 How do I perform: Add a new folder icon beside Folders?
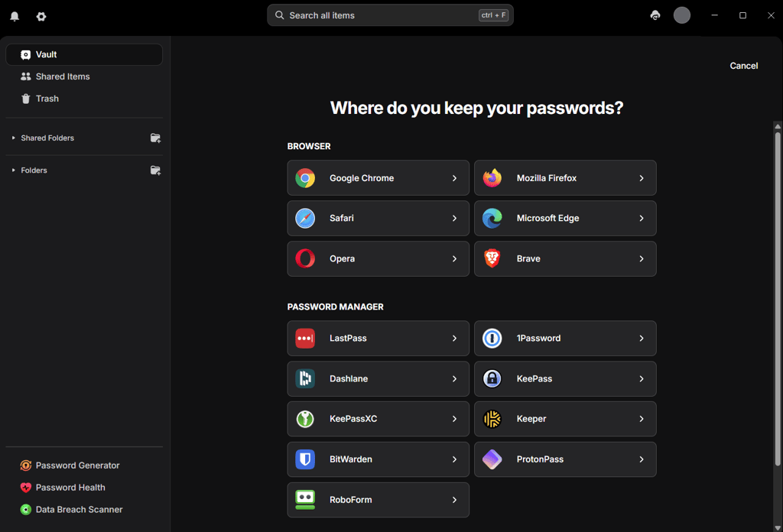tap(156, 170)
